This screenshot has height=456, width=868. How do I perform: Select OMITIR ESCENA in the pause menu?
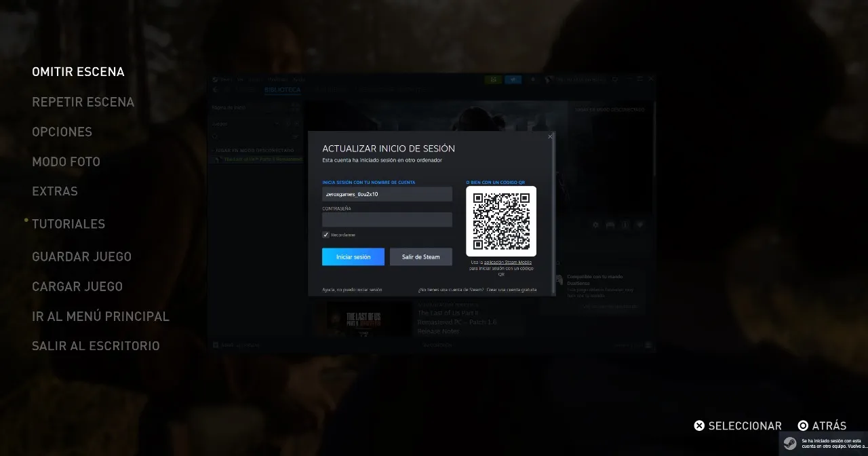pyautogui.click(x=78, y=72)
